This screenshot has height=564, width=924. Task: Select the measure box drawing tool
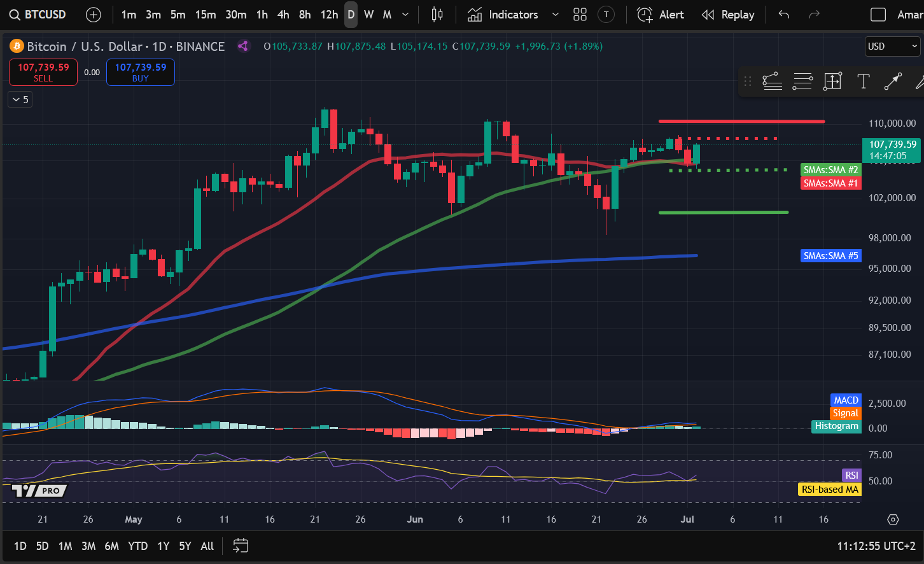(832, 81)
